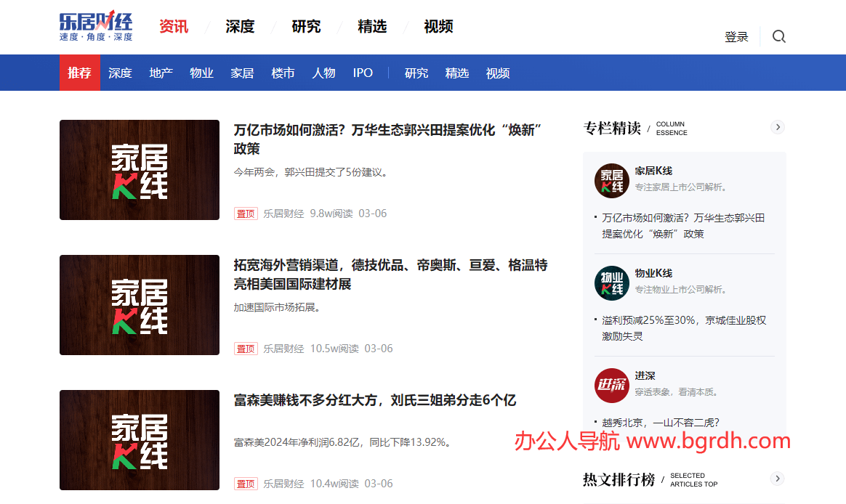Go to 视频 in the top navigation
The image size is (846, 504).
point(439,26)
